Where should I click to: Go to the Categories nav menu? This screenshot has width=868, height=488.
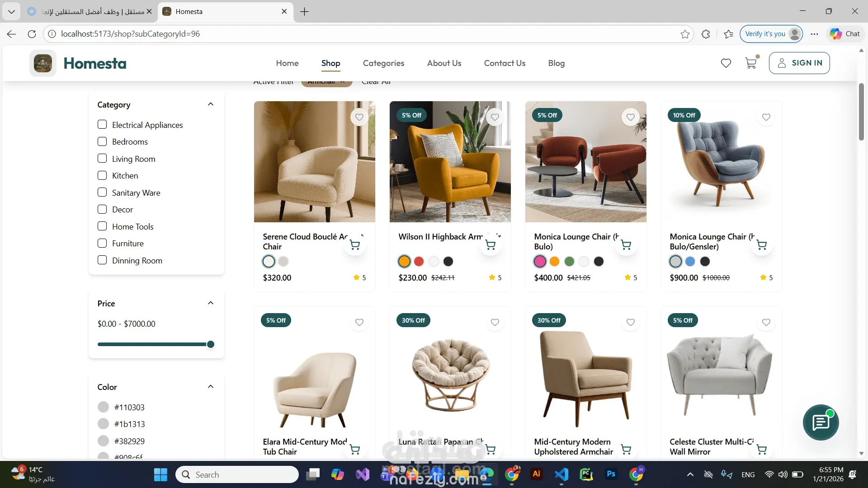tap(383, 63)
